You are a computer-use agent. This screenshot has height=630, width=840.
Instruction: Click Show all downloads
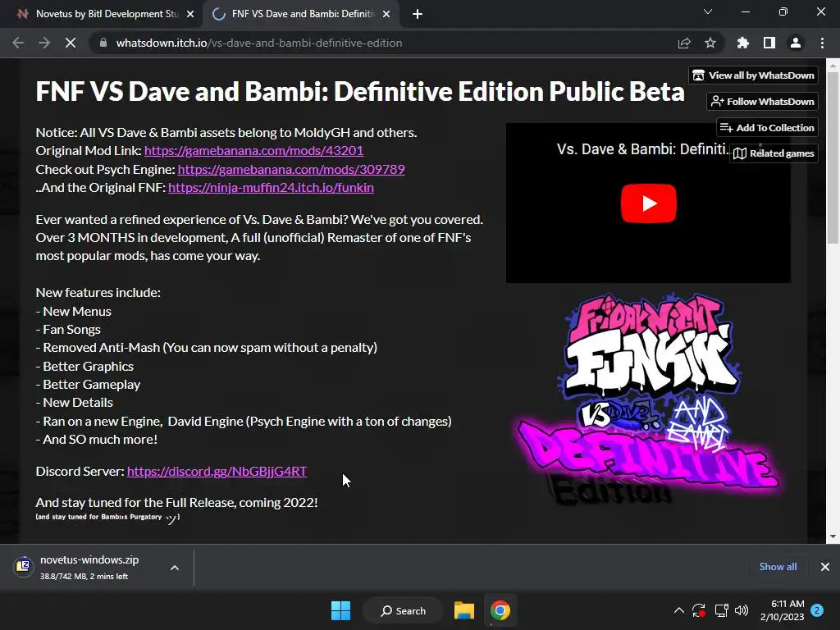tap(778, 566)
